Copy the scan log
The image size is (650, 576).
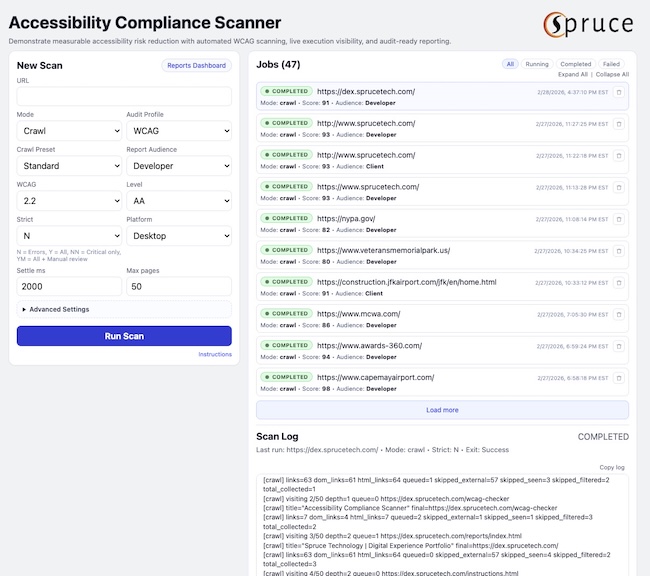[x=611, y=467]
